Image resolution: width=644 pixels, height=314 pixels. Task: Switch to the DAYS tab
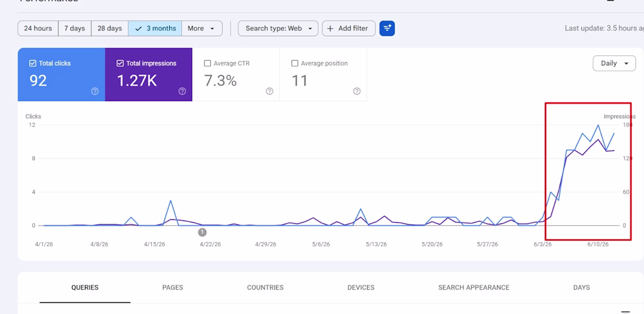coord(581,287)
